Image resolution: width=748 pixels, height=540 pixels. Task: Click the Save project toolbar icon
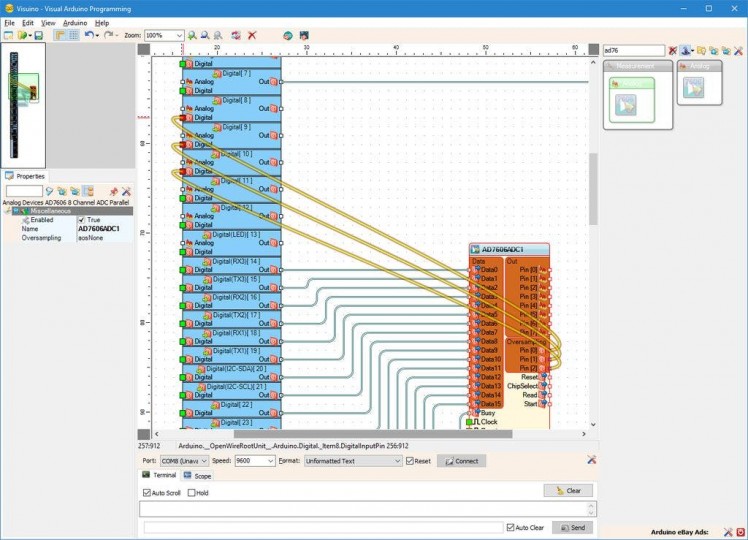tap(38, 35)
